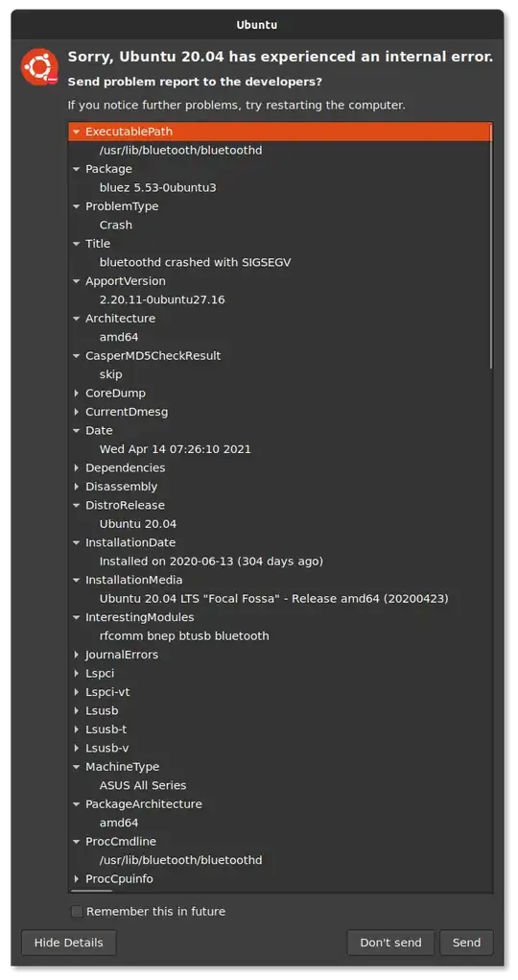Collapse the DistroRelease arrow
518x980 pixels.
coord(76,505)
